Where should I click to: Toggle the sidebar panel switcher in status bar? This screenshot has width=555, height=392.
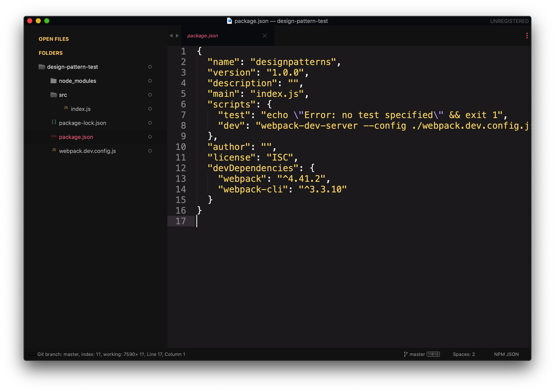32,354
